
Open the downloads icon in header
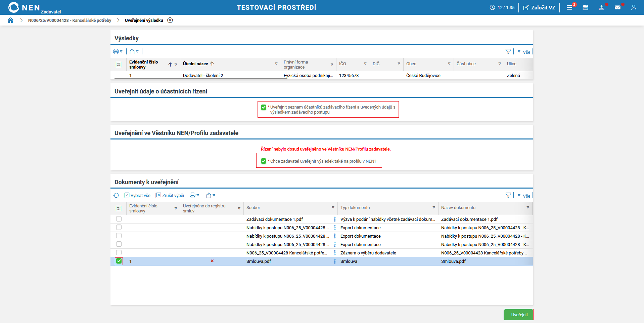(x=601, y=7)
